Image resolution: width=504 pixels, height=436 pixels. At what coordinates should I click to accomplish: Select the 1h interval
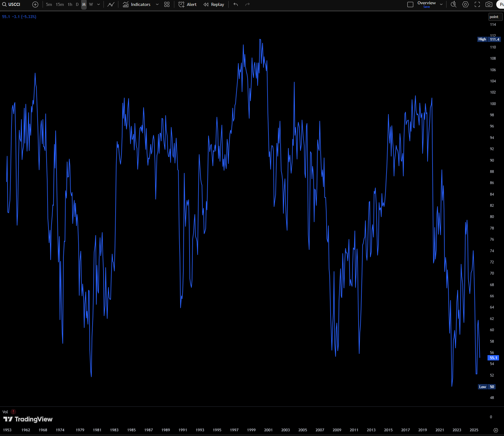[70, 4]
